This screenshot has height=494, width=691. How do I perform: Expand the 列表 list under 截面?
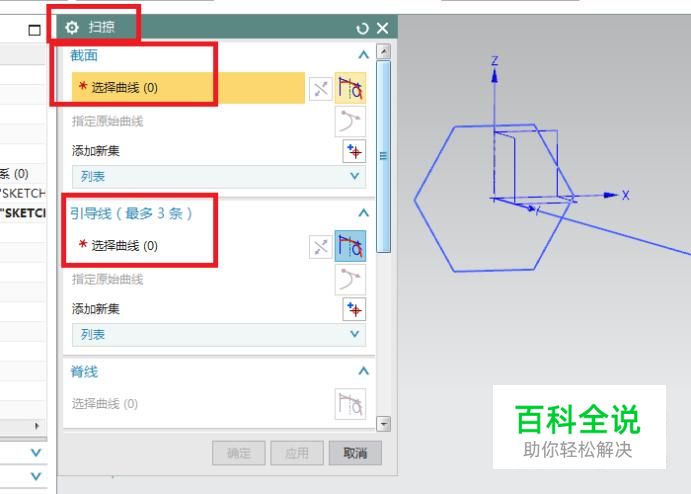[219, 177]
